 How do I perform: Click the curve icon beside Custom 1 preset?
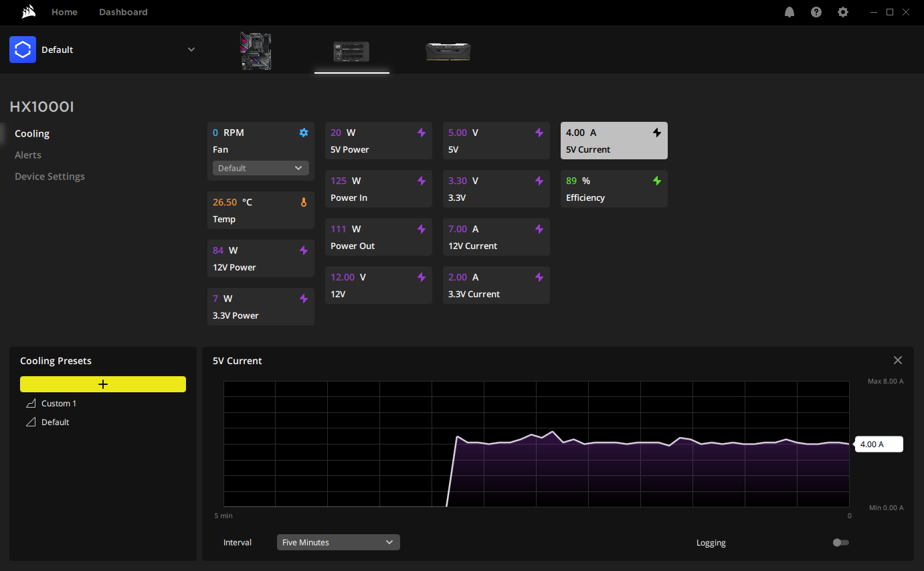(30, 404)
